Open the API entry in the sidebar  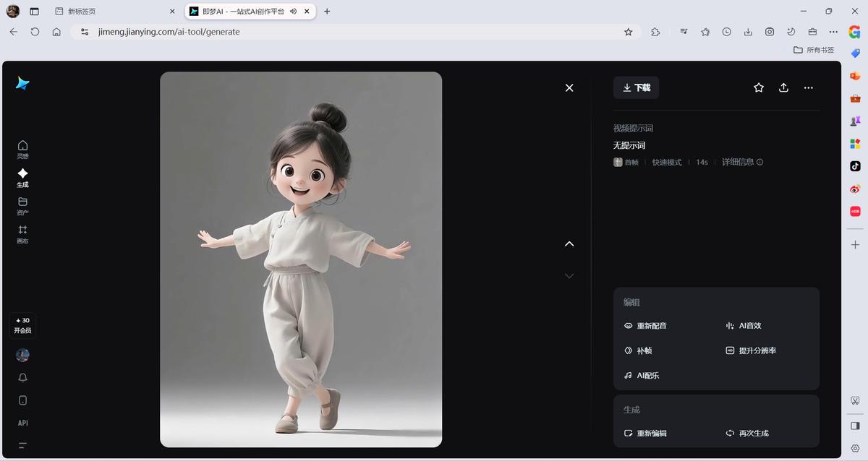(22, 423)
